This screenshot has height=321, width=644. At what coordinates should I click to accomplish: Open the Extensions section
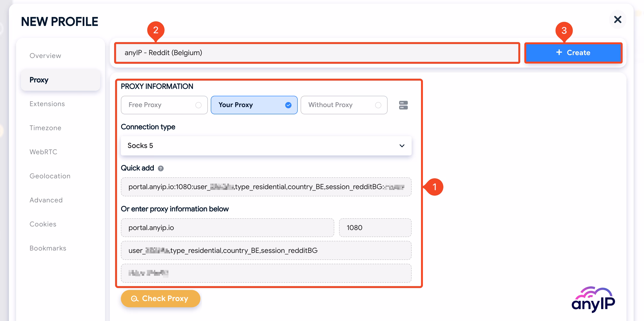click(47, 104)
